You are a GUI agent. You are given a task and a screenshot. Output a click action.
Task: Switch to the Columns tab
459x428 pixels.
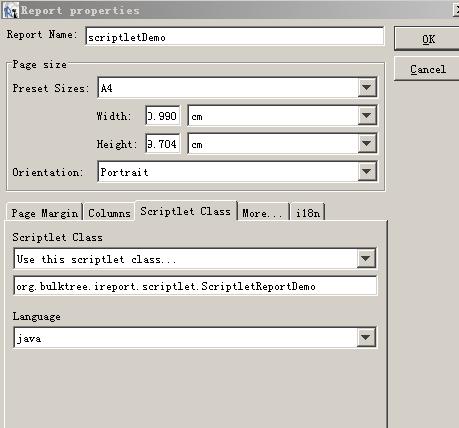pos(109,212)
